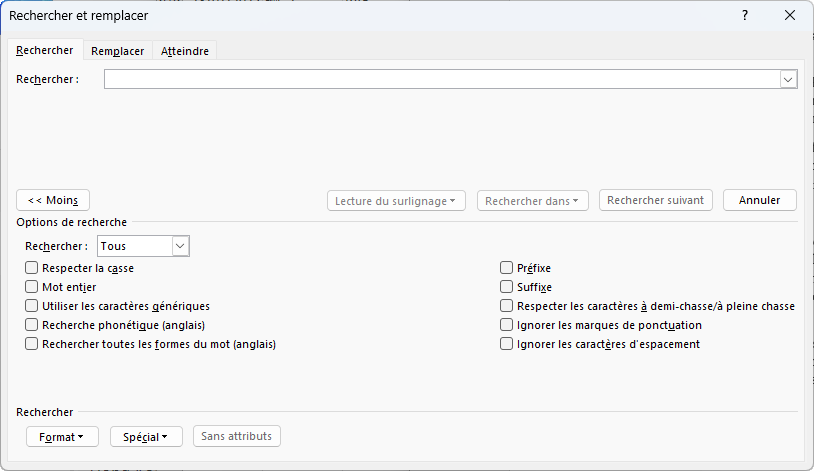The width and height of the screenshot is (814, 471).
Task: Click the help question mark icon
Action: 745,15
